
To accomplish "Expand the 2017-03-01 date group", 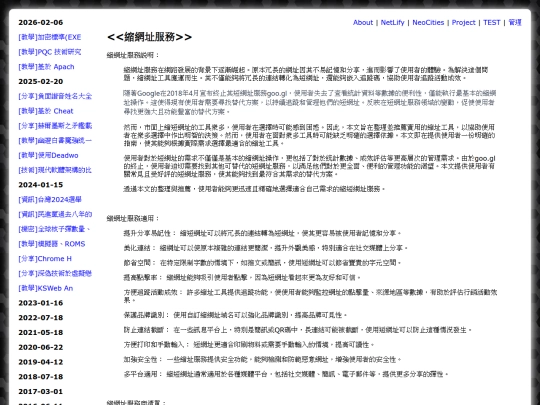I will [41, 392].
